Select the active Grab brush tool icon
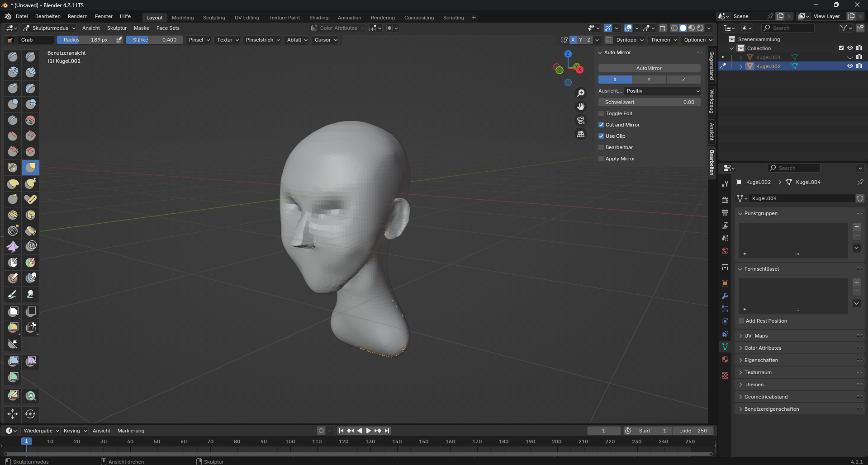868x465 pixels. click(x=30, y=168)
